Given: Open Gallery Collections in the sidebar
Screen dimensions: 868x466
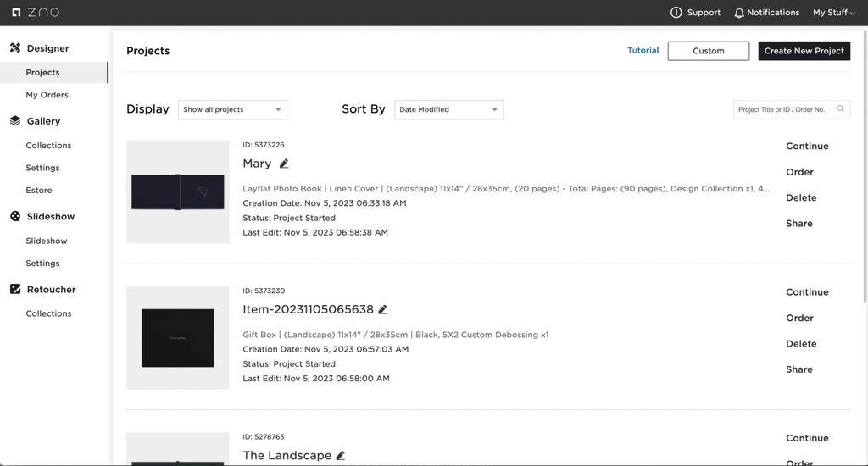Looking at the screenshot, I should [x=48, y=145].
